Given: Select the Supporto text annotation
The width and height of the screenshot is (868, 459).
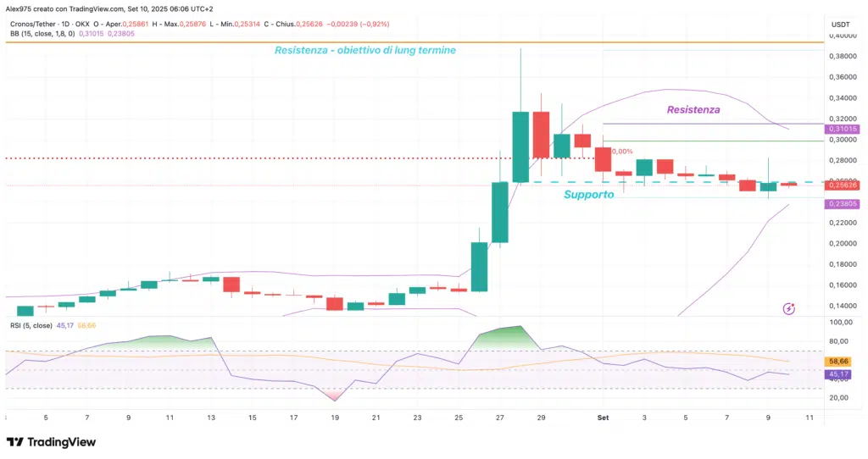Looking at the screenshot, I should pyautogui.click(x=589, y=195).
